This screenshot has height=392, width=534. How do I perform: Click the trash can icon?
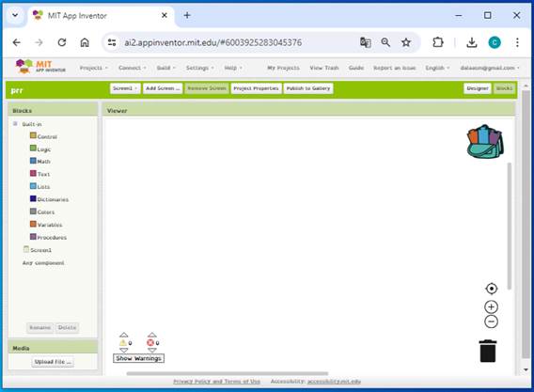[488, 351]
